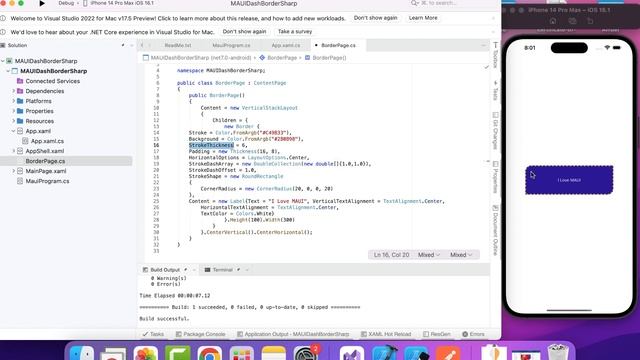Viewport: 640px width, 360px height.
Task: Select BorderPage.cs in the solution tree
Action: pyautogui.click(x=45, y=161)
